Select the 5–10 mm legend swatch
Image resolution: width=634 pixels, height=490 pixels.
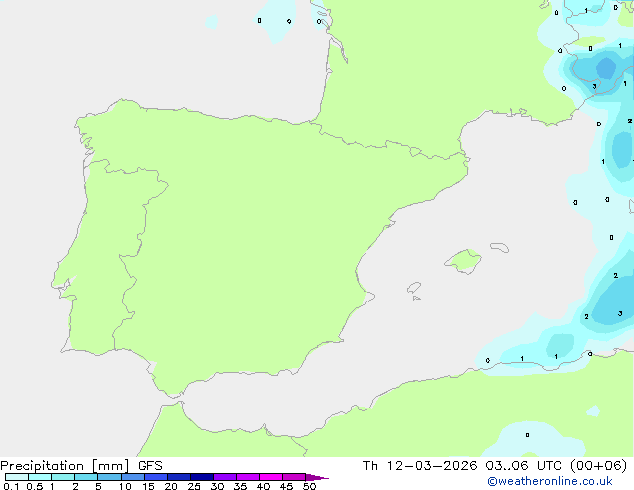click(109, 477)
